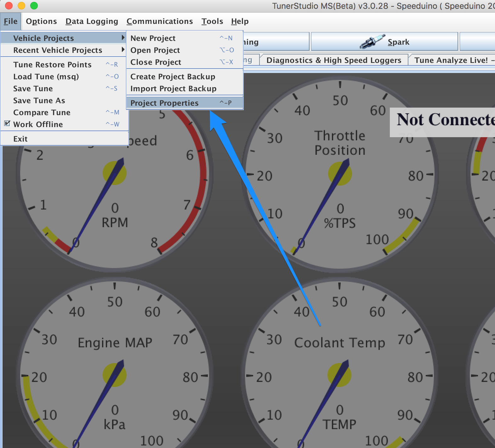Toggle the Work Offline checkbox
Viewport: 495px width, 448px height.
7,124
